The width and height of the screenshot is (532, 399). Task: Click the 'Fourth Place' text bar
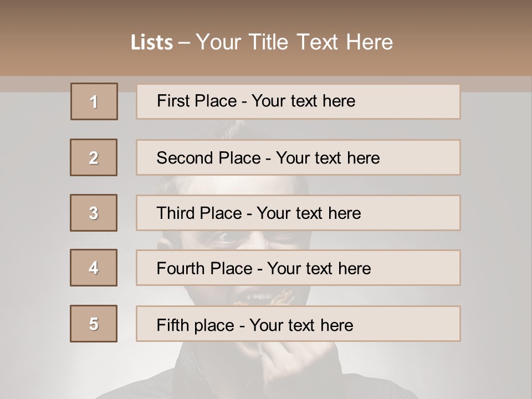coord(298,268)
